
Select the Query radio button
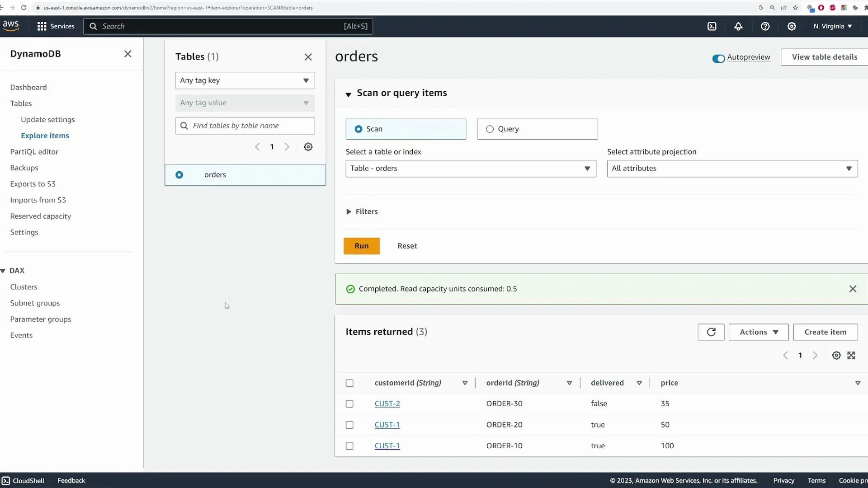[490, 129]
